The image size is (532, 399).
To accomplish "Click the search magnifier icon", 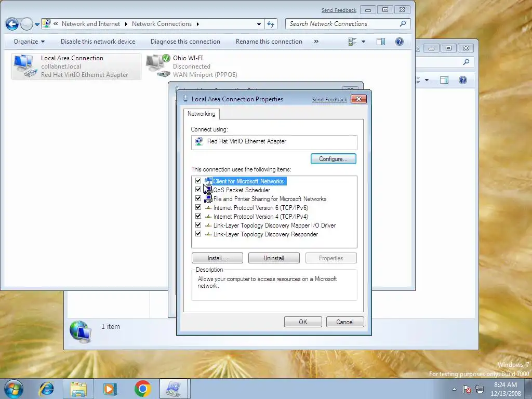I will pyautogui.click(x=403, y=24).
